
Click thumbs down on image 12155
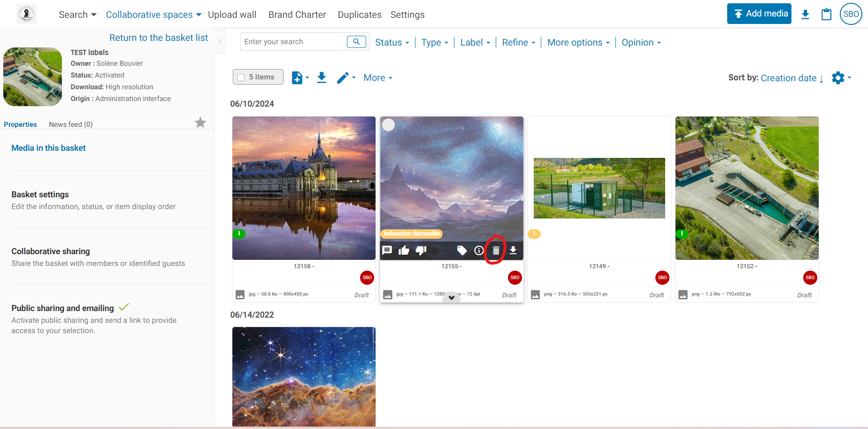421,250
